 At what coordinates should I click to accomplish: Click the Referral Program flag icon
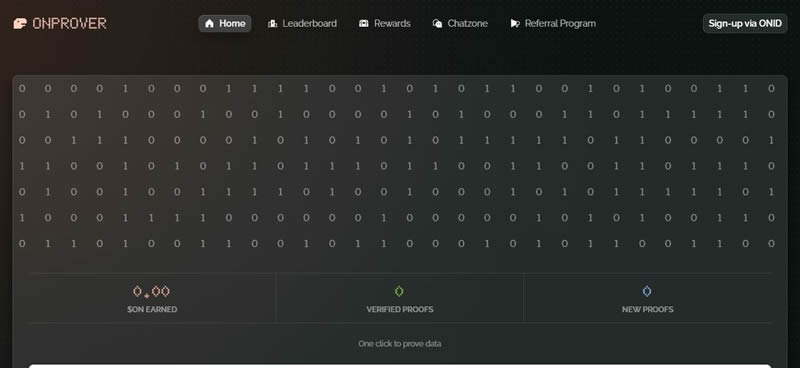coord(515,23)
